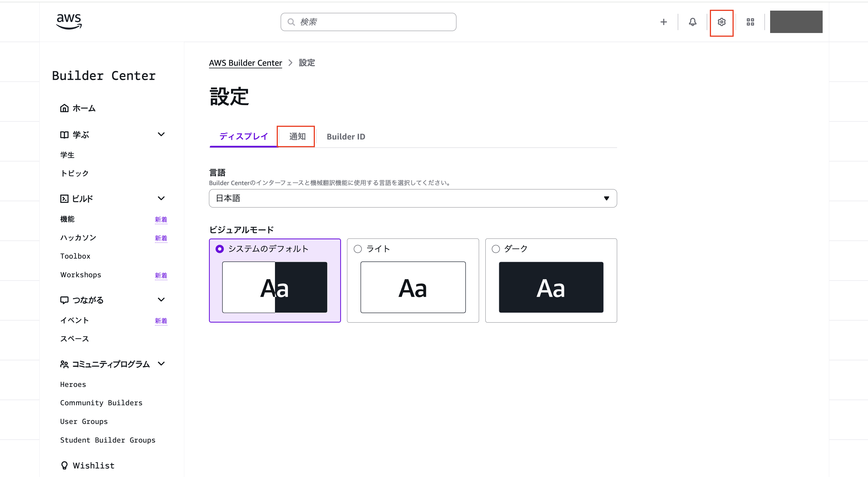Viewport: 868px width, 477px height.
Task: Click the people icon beside コミュニティプログラム
Action: tap(64, 364)
